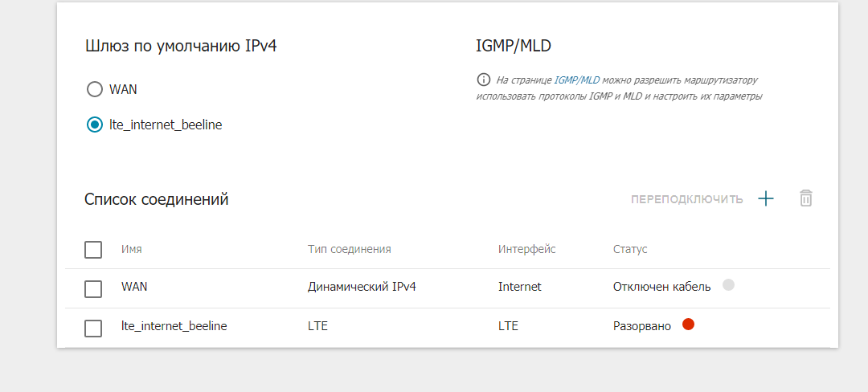Click the Разорвано status text
The width and height of the screenshot is (868, 392).
[x=642, y=326]
